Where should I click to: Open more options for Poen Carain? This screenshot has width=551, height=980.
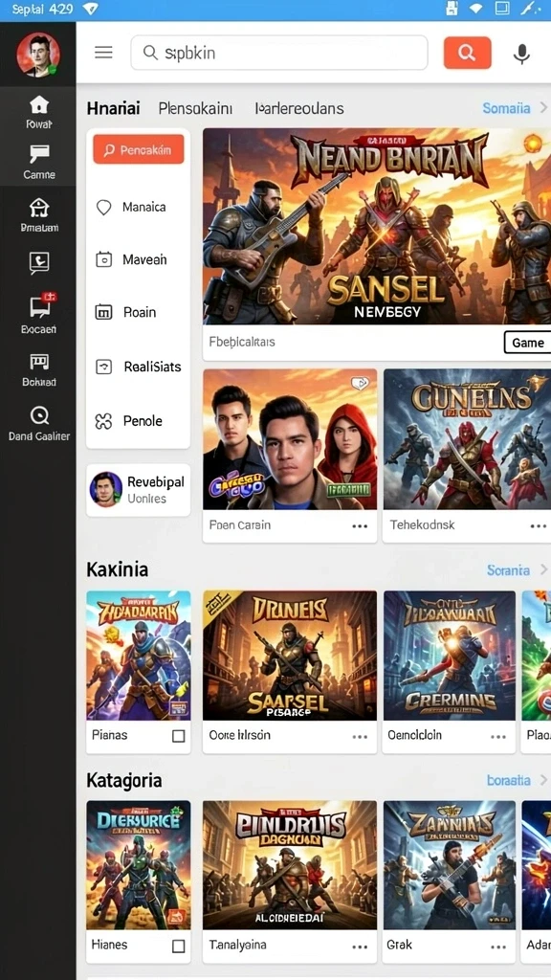[x=360, y=526]
